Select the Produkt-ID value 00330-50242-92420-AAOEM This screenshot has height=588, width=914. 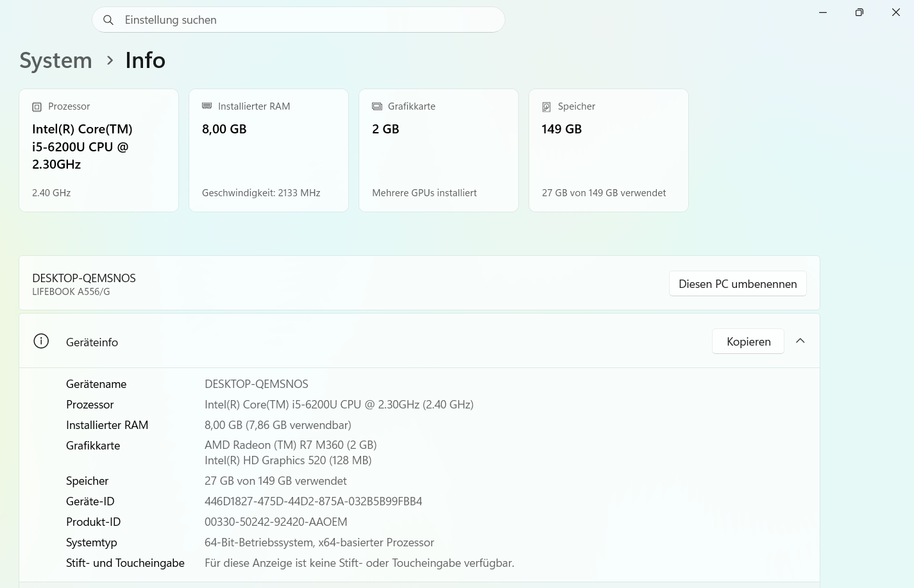pos(276,522)
